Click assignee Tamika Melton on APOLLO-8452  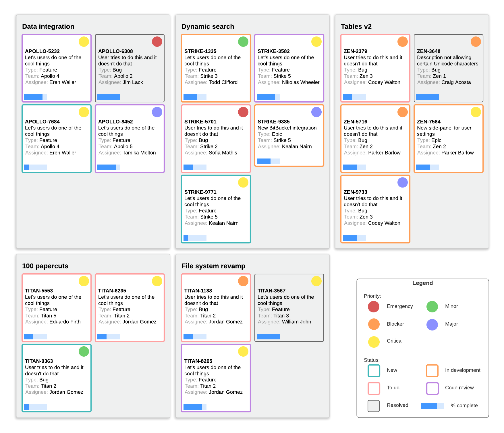tap(139, 153)
